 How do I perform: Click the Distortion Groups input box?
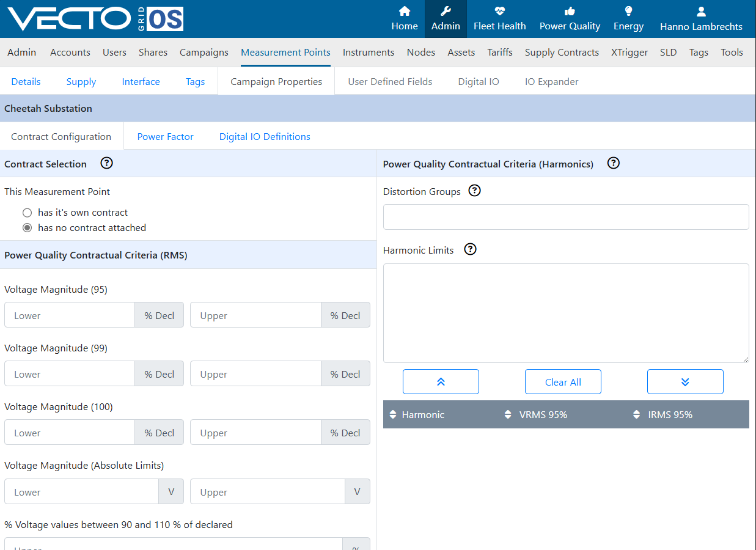tap(566, 217)
